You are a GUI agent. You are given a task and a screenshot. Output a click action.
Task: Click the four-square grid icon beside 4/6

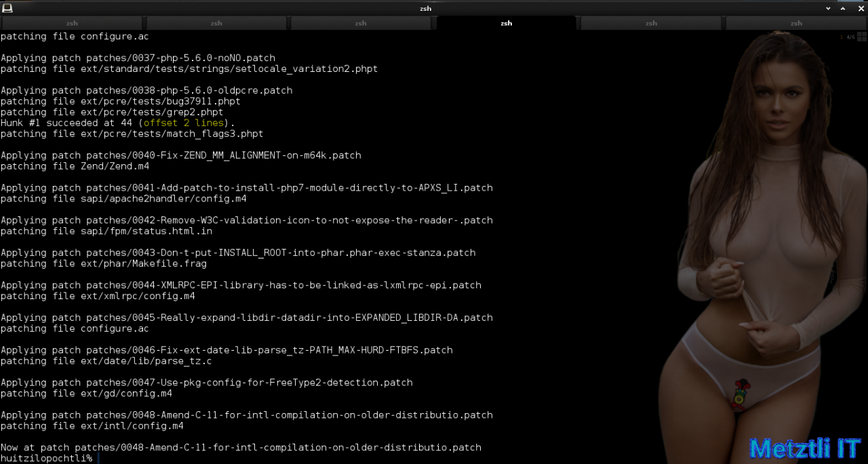[x=861, y=37]
